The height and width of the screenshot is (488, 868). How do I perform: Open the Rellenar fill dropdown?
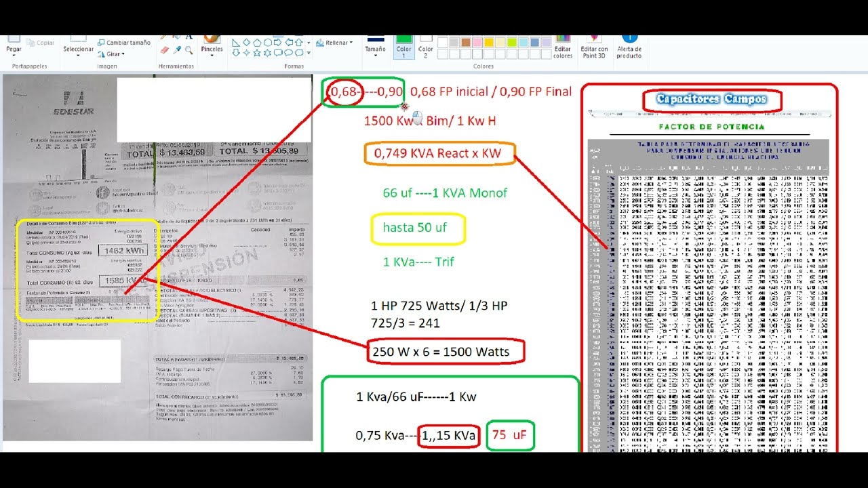[x=351, y=42]
